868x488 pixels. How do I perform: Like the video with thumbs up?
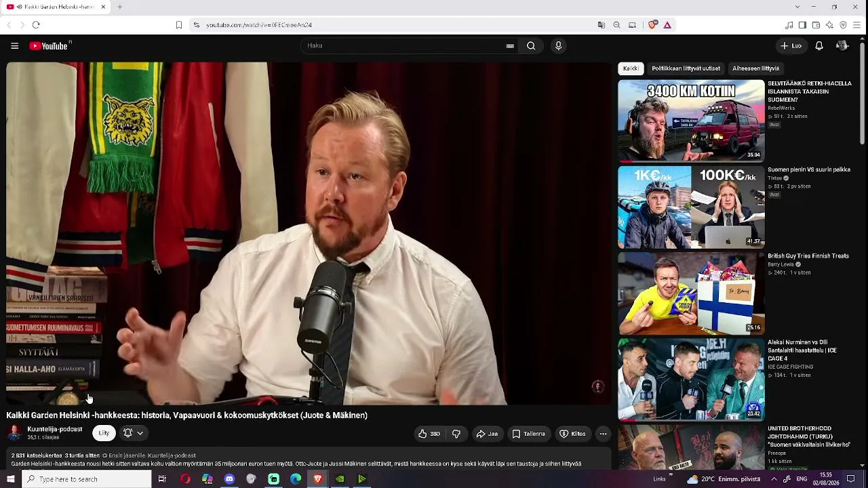(x=429, y=434)
